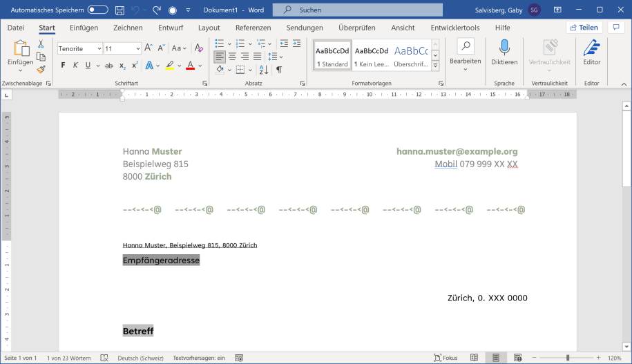Switch to Web Layout view icon

click(x=518, y=358)
